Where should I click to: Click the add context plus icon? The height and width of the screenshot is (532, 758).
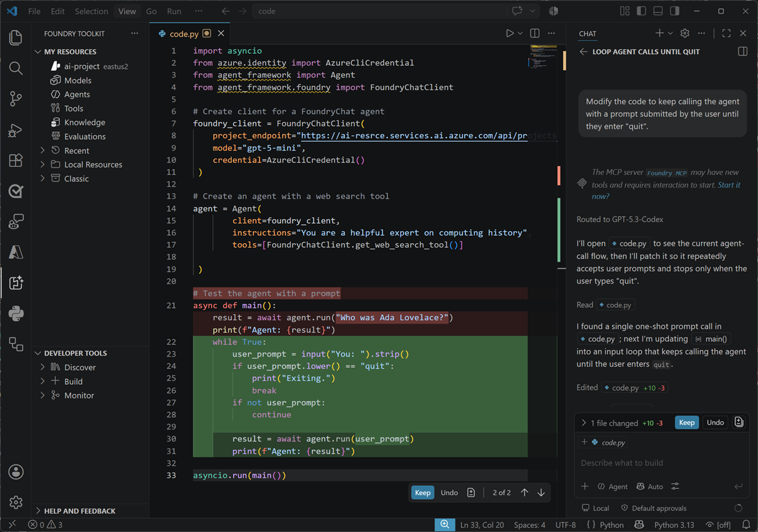tap(585, 487)
